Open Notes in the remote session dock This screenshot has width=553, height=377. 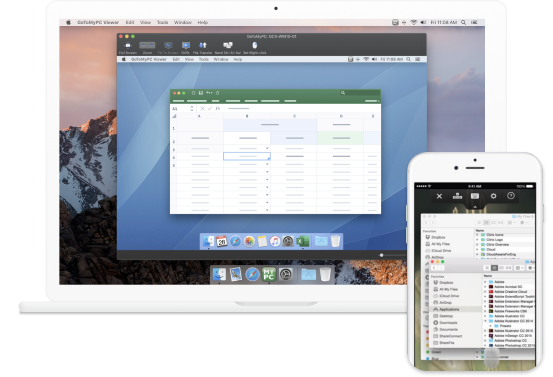tap(262, 241)
